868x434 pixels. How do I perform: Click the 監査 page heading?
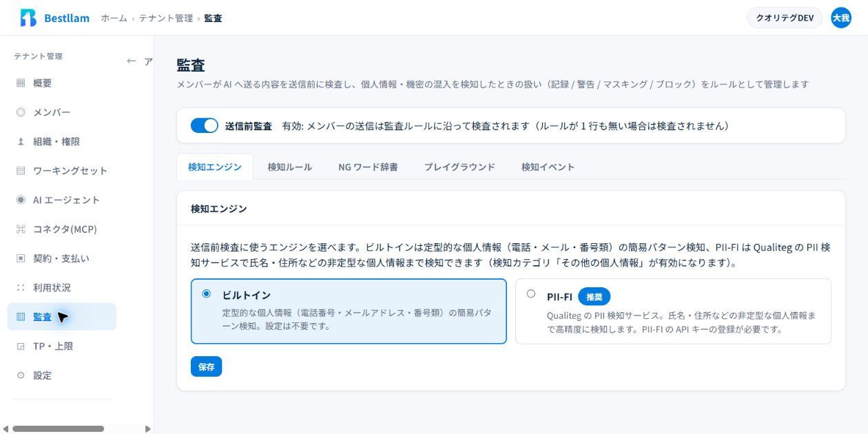point(191,65)
